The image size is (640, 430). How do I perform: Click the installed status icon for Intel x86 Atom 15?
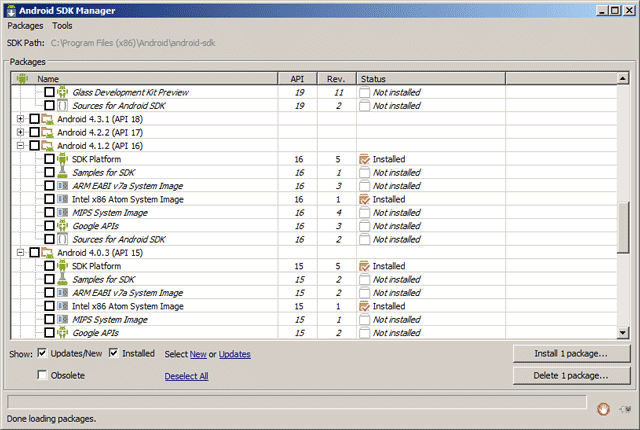pos(364,306)
